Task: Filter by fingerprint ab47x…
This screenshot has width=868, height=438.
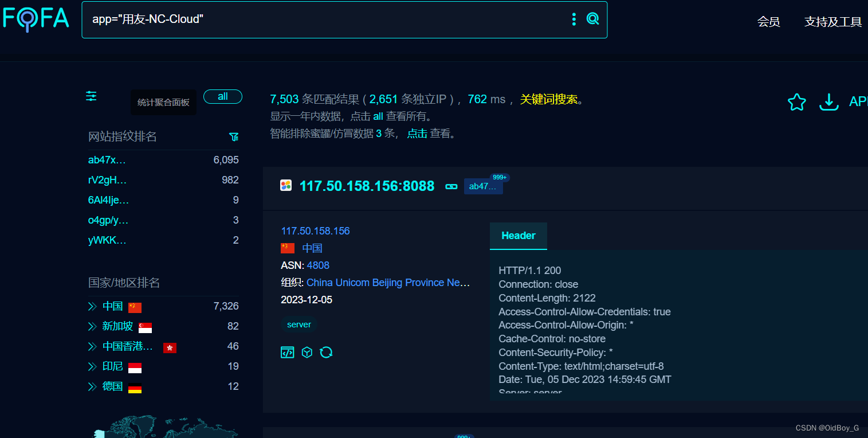Action: tap(107, 160)
